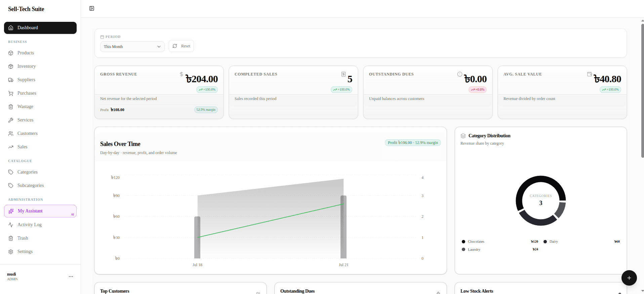Click the My Assistant sparkle icon
Image resolution: width=644 pixels, height=294 pixels.
[11, 211]
